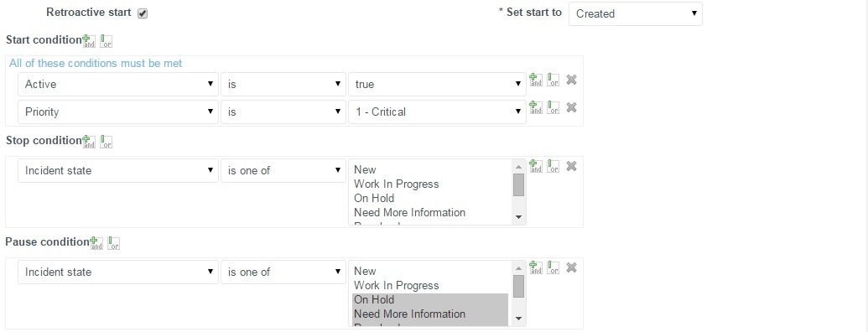This screenshot has width=868, height=332.
Task: Toggle the Retroactive start checkbox
Action: coord(143,13)
